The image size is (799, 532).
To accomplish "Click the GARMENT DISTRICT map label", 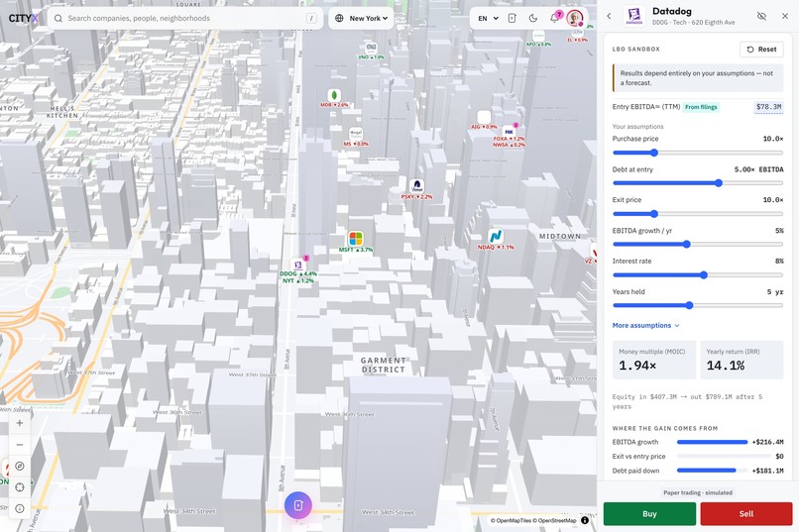I will [x=384, y=365].
